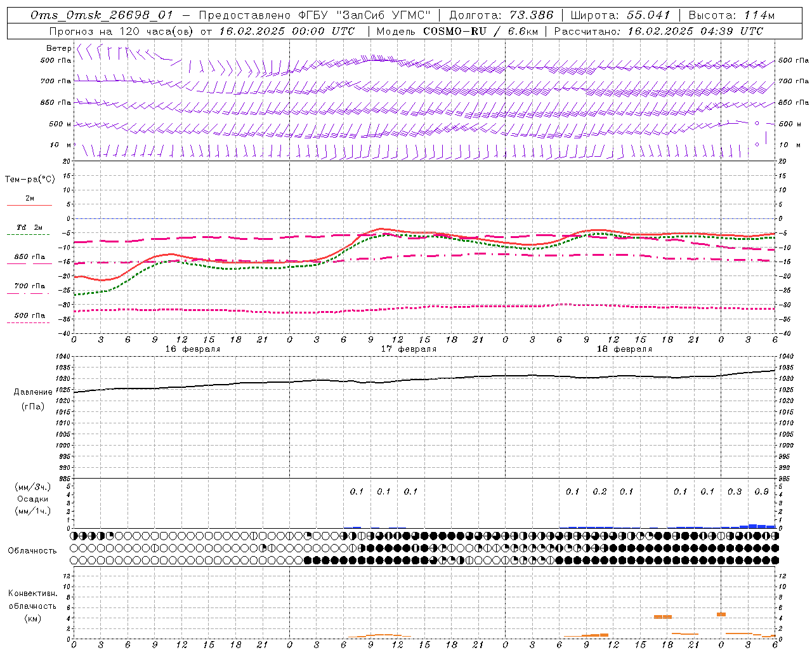Click the 700 гПа entry in the temperature legend
Image resolution: width=812 pixels, height=650 pixels.
point(29,286)
